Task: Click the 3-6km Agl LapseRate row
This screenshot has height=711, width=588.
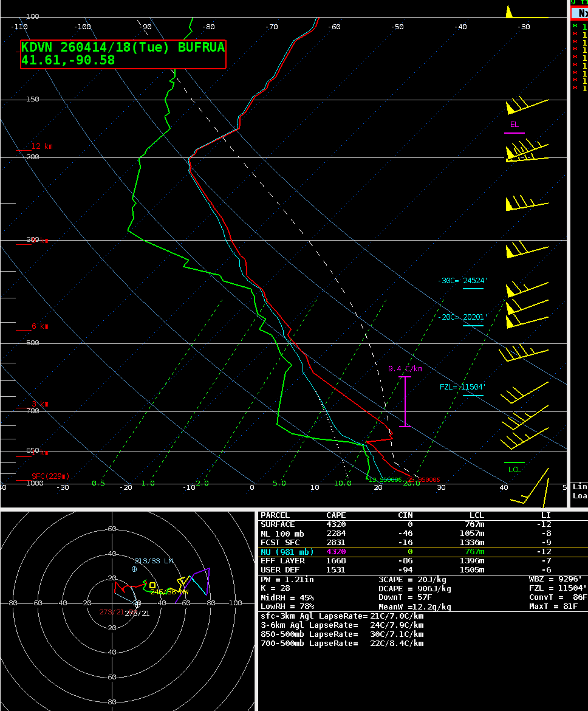Action: 342,625
